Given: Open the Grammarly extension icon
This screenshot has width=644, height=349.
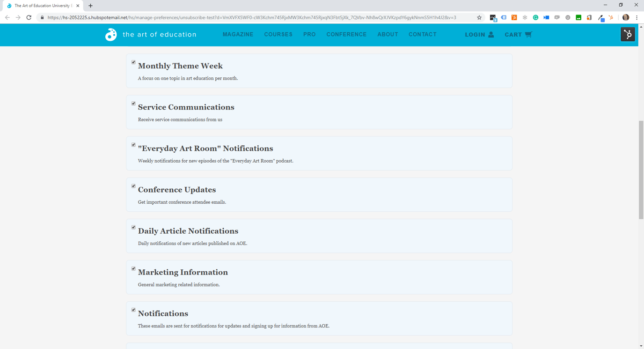Looking at the screenshot, I should pyautogui.click(x=535, y=17).
